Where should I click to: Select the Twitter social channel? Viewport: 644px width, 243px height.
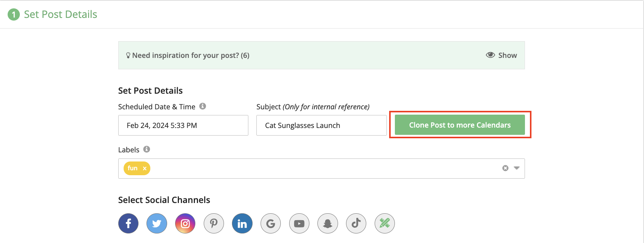click(x=157, y=223)
